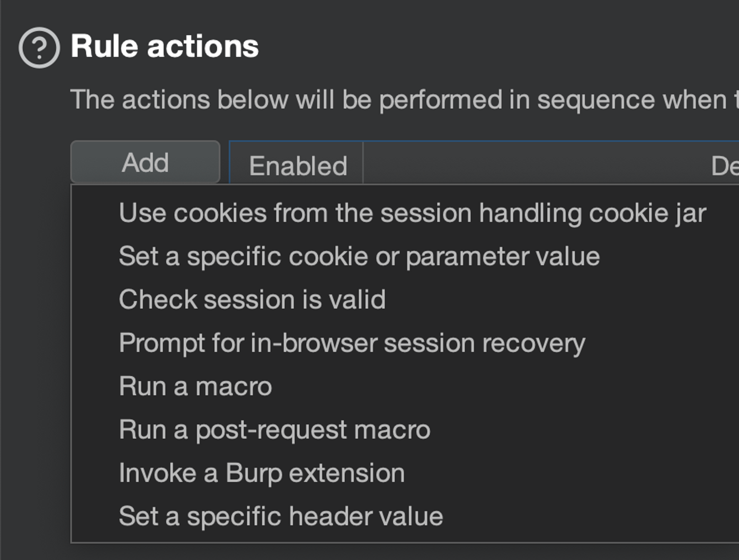Pick Set a specific header value

[x=281, y=516]
